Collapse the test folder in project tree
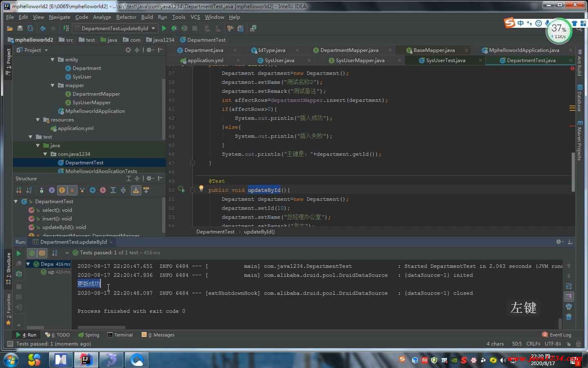 pos(30,137)
